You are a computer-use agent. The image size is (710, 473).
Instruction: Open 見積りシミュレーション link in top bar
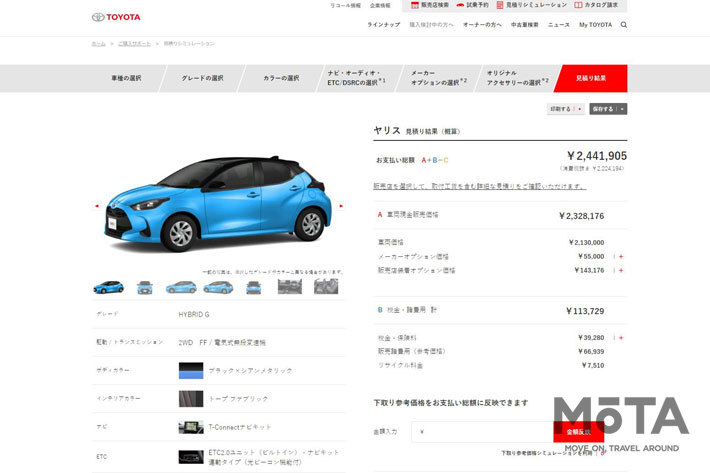(532, 5)
